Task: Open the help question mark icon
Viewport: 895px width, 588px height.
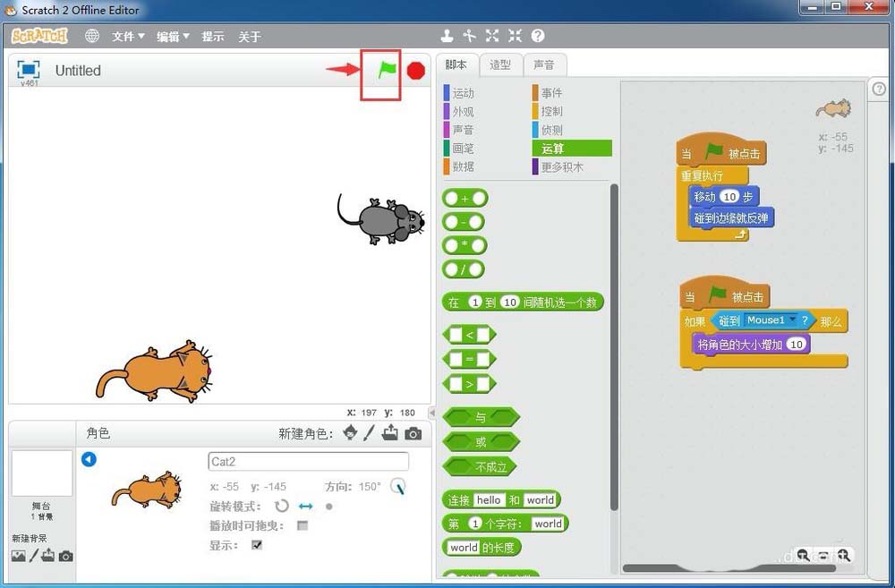Action: pos(537,36)
